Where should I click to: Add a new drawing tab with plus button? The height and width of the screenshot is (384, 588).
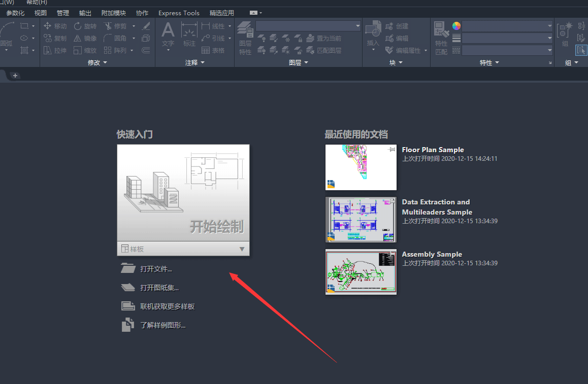coord(15,76)
